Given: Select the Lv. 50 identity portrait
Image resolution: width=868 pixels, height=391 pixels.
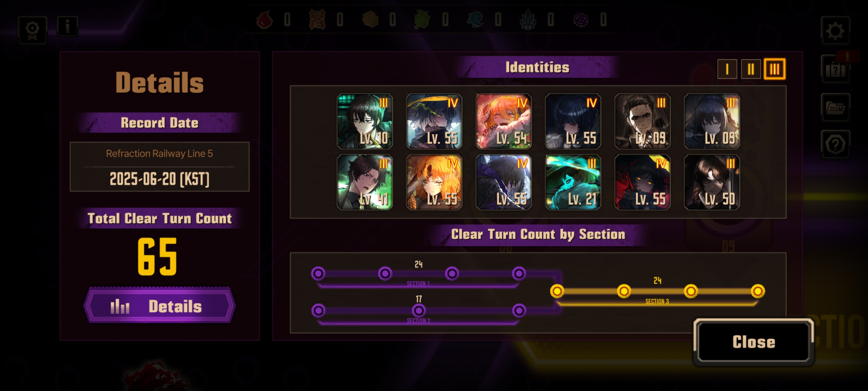Looking at the screenshot, I should tap(712, 182).
